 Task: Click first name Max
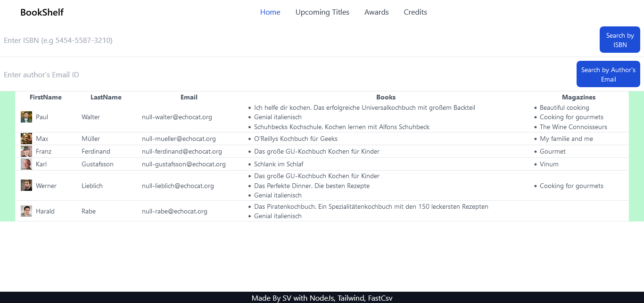(x=42, y=139)
